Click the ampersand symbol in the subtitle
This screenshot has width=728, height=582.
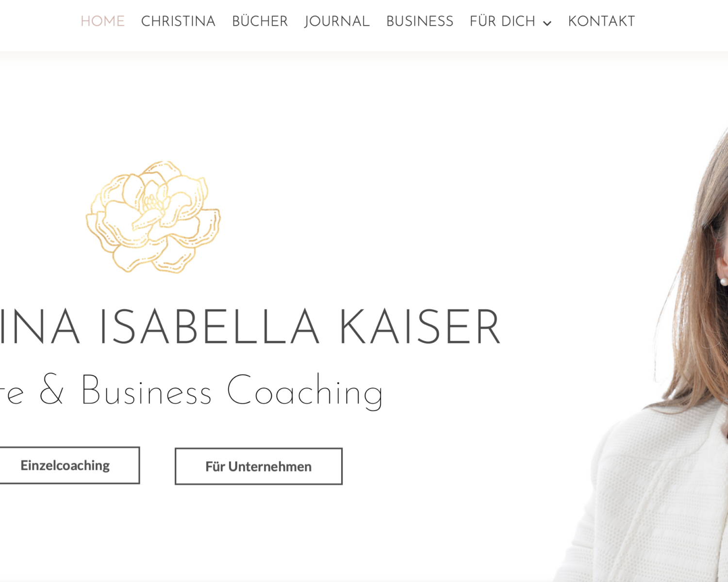coord(51,389)
